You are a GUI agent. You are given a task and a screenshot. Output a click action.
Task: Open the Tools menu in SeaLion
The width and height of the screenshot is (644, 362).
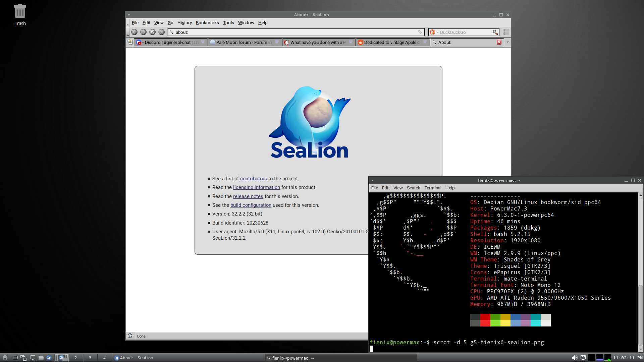228,23
